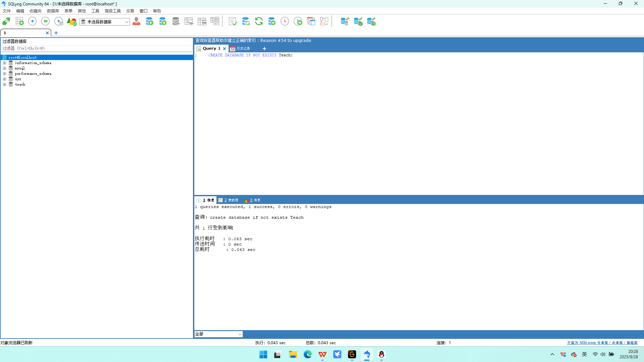Click the database export icon with down arrow
This screenshot has width=644, height=362.
[x=149, y=21]
